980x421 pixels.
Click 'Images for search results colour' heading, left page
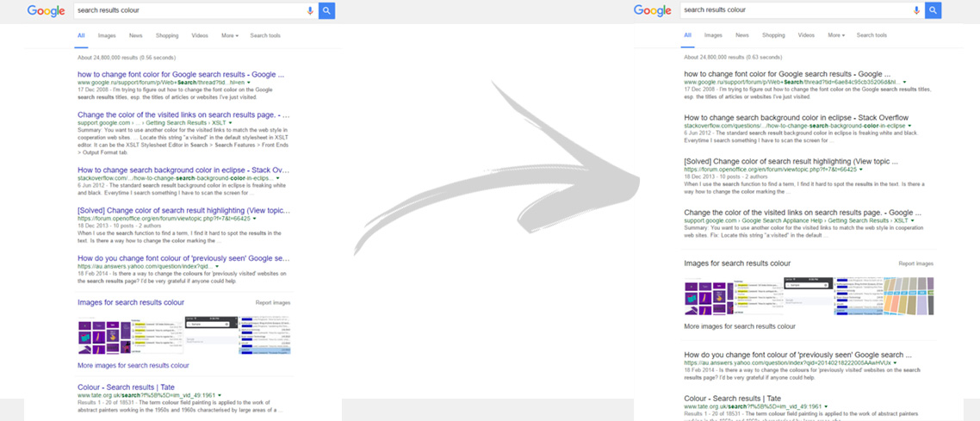coord(131,302)
